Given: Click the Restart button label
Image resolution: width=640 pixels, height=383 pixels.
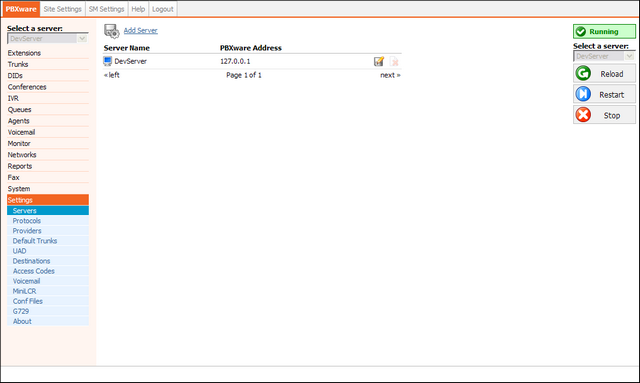Looking at the screenshot, I should (611, 95).
